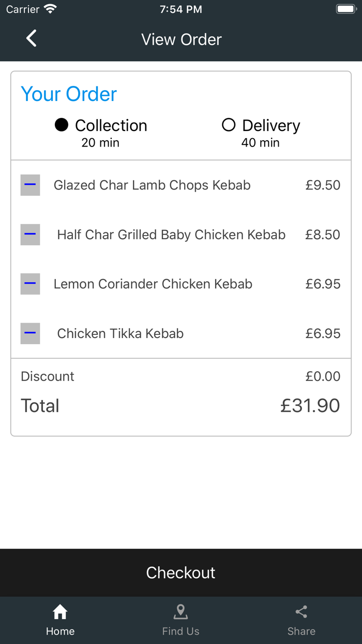
Task: Switch to the Find Us tab
Action: coord(180,631)
